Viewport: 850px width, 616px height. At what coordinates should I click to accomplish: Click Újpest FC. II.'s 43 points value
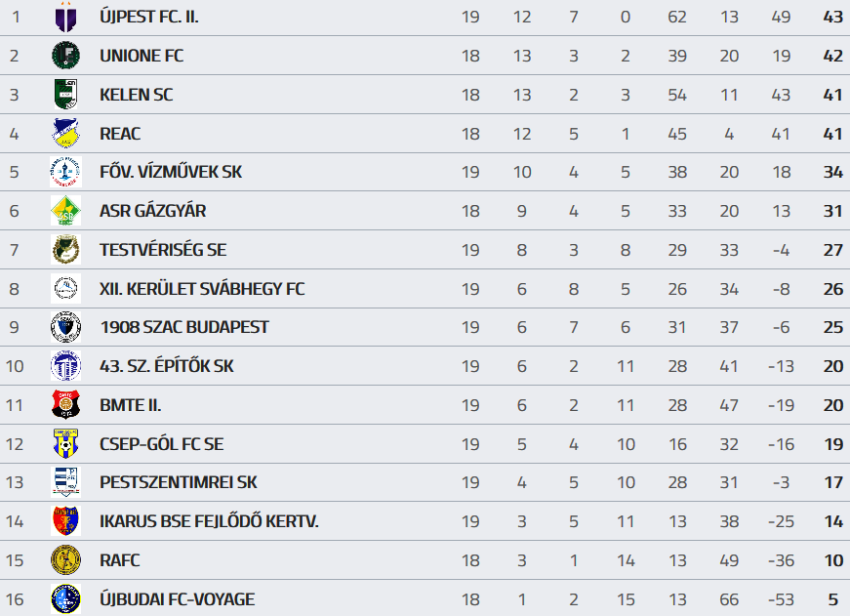click(832, 17)
